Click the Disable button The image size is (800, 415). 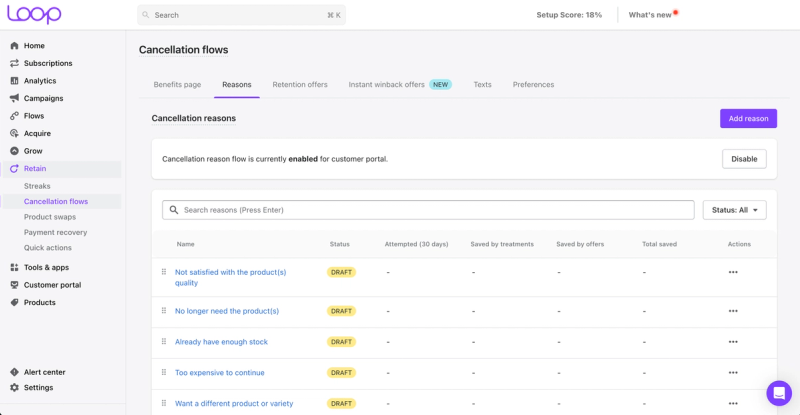tap(744, 159)
